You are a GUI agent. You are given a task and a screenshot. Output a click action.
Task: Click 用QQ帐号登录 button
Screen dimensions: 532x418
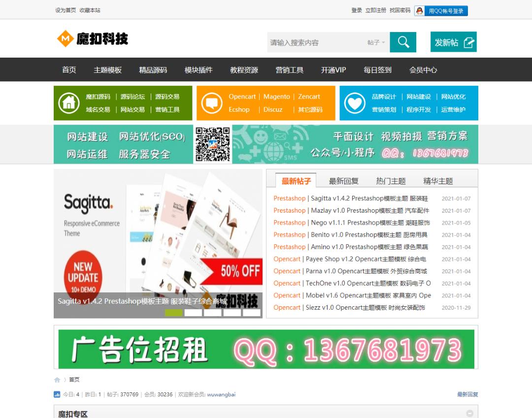point(441,11)
